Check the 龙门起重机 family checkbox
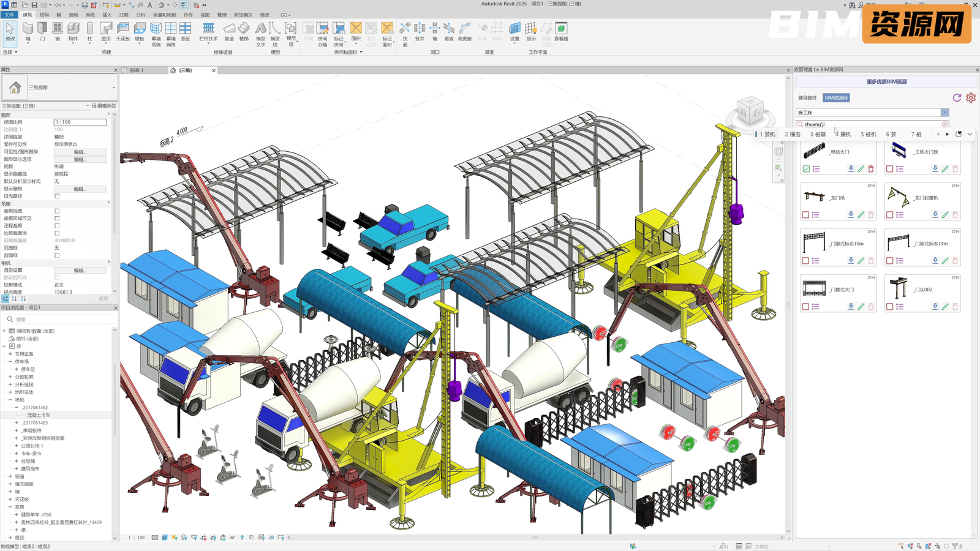 pos(890,215)
